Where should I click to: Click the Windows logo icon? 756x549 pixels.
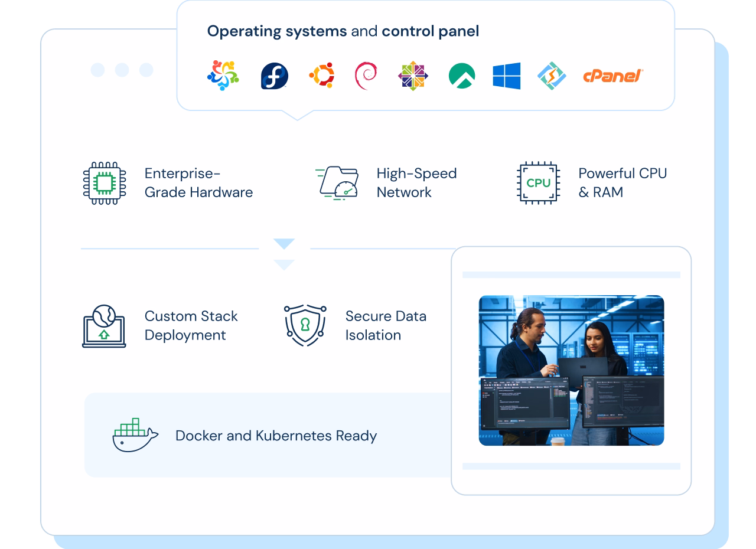507,76
